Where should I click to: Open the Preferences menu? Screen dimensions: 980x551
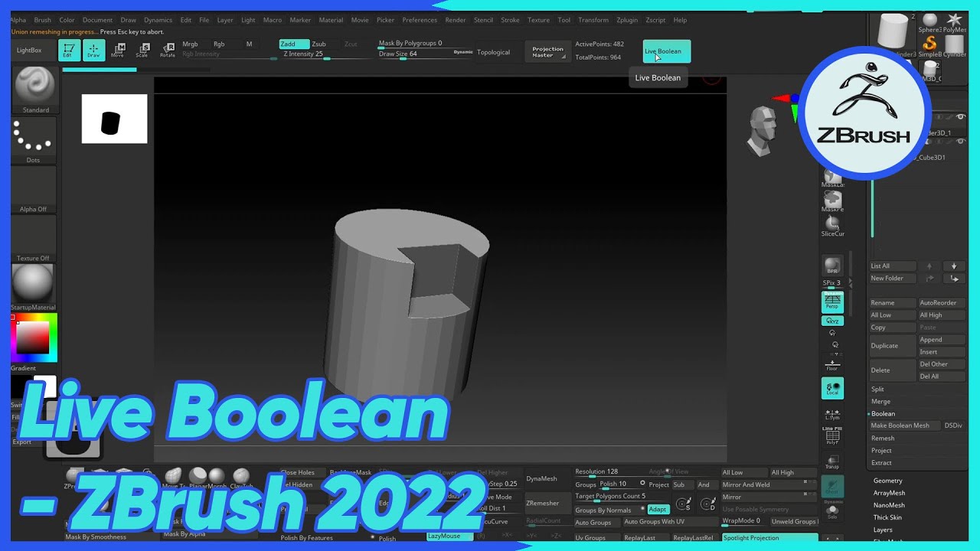pyautogui.click(x=420, y=20)
